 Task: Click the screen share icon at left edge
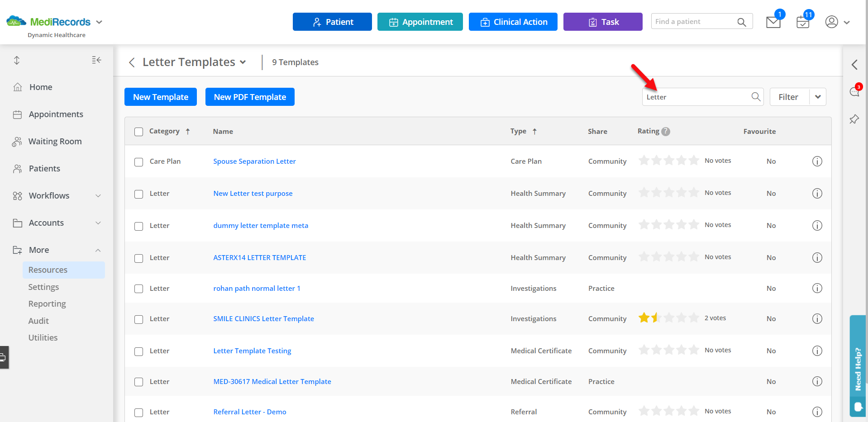(3, 357)
